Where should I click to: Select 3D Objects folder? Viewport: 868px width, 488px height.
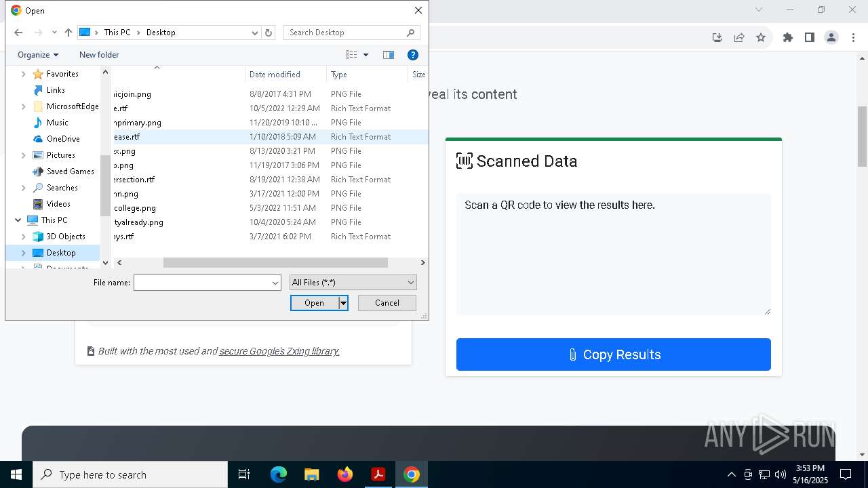click(66, 237)
